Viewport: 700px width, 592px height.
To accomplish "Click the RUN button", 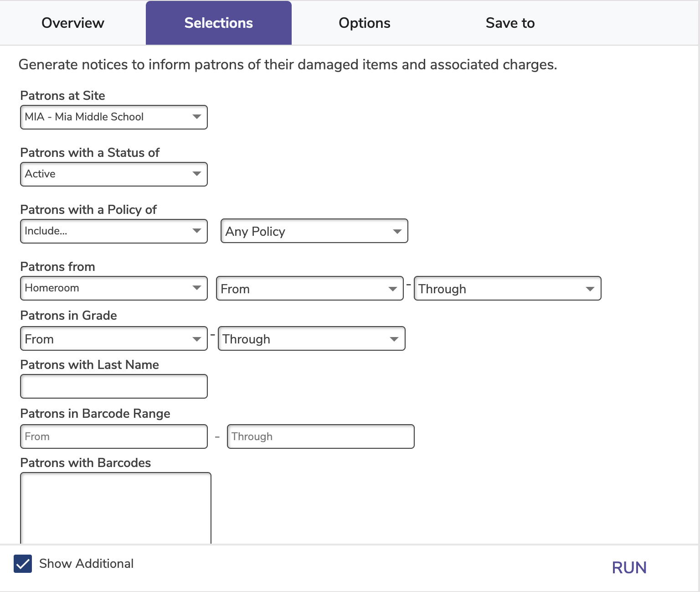I will tap(629, 567).
